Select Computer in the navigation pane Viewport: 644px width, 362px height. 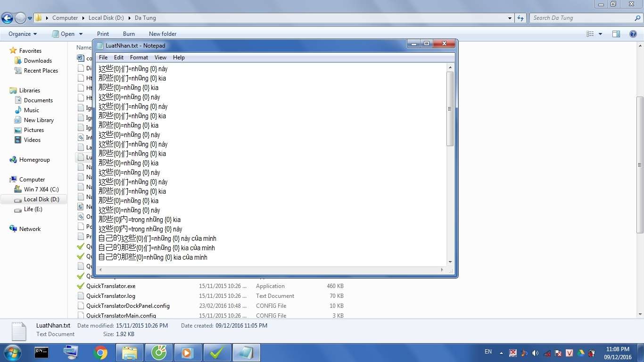(x=32, y=180)
